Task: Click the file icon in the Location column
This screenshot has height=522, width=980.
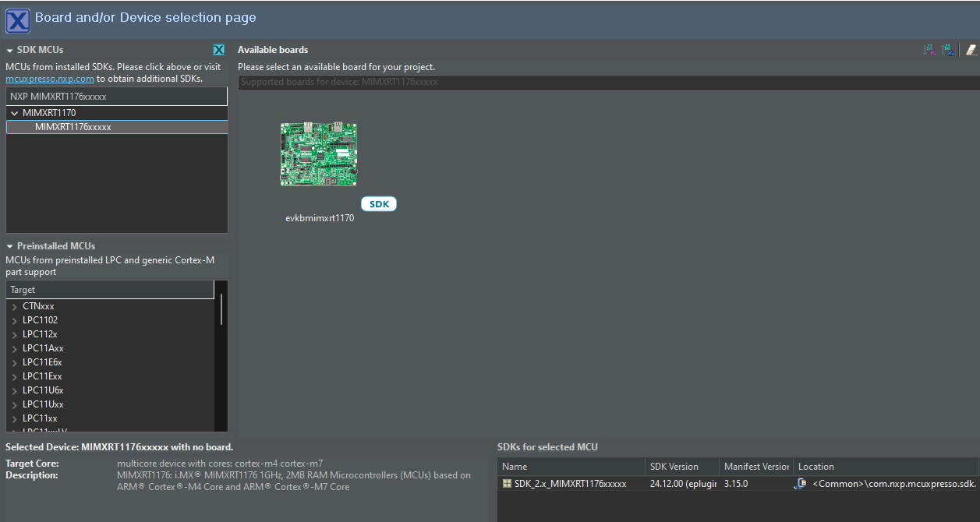Action: coord(800,483)
